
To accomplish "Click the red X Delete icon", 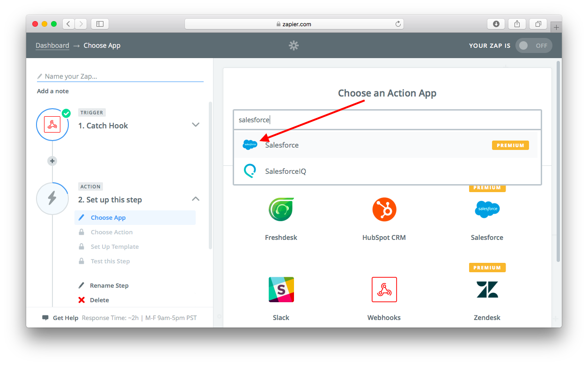I will tap(81, 300).
